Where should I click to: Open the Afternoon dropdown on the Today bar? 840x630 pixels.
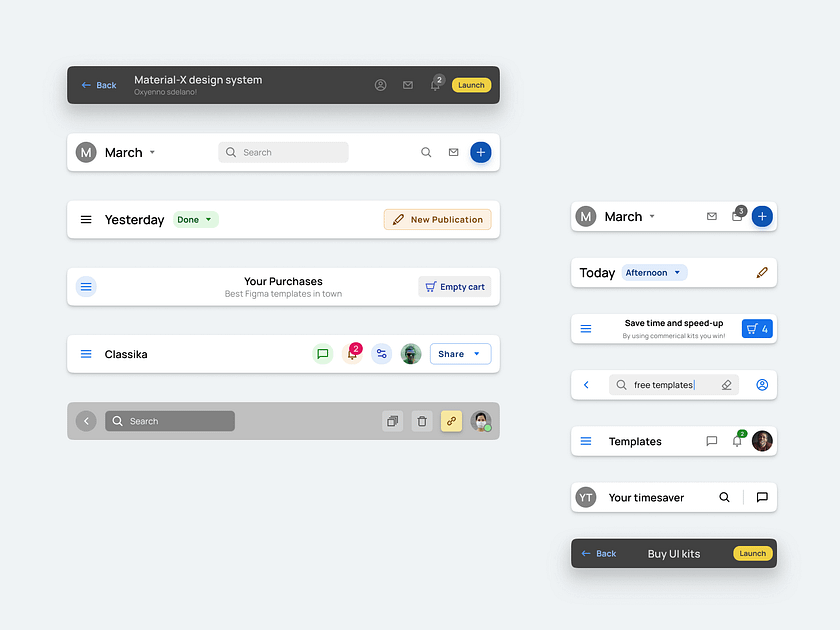[653, 272]
